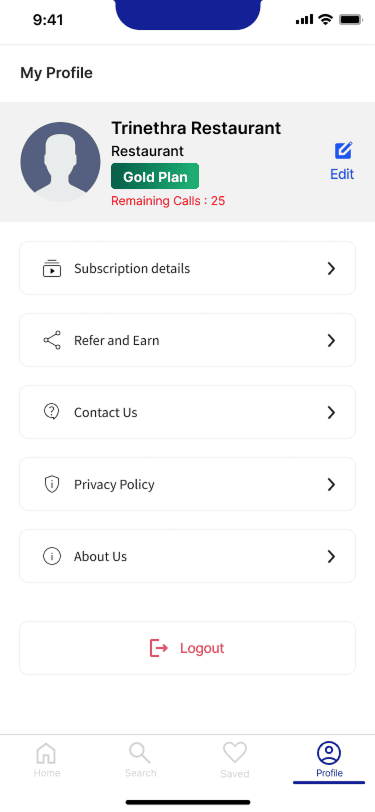The height and width of the screenshot is (812, 375).
Task: Click the Refer and Earn share icon
Action: click(x=52, y=340)
